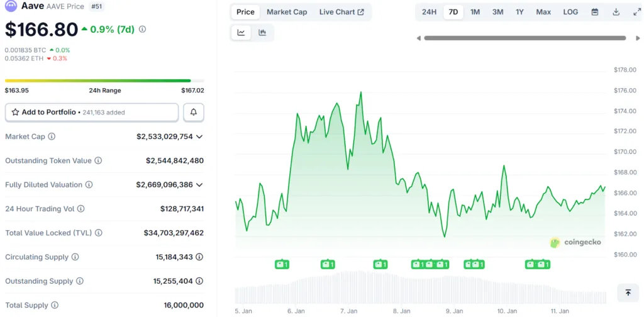Screen dimensions: 644x317
Task: Click the Aave coin logo icon
Action: click(x=11, y=6)
